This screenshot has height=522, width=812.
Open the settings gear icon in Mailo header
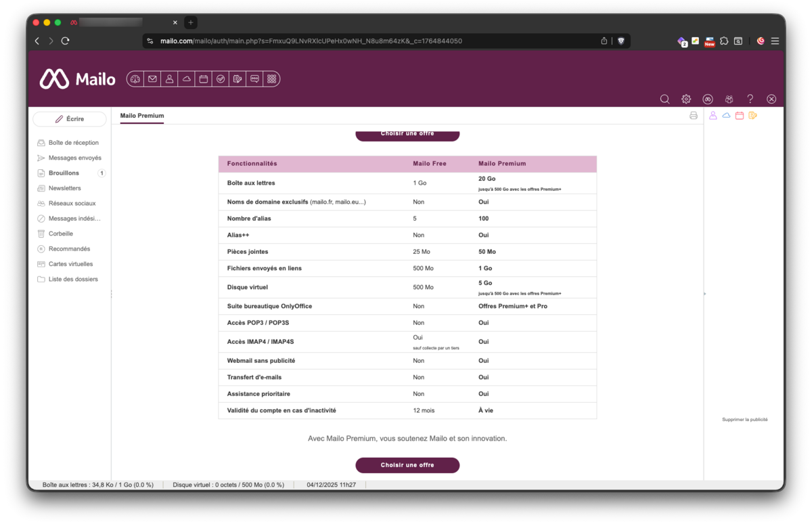[x=686, y=99]
